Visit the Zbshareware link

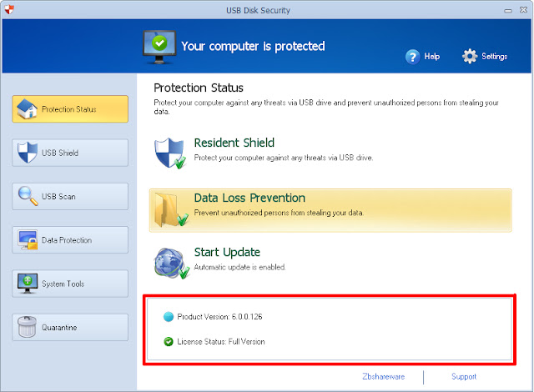(384, 377)
